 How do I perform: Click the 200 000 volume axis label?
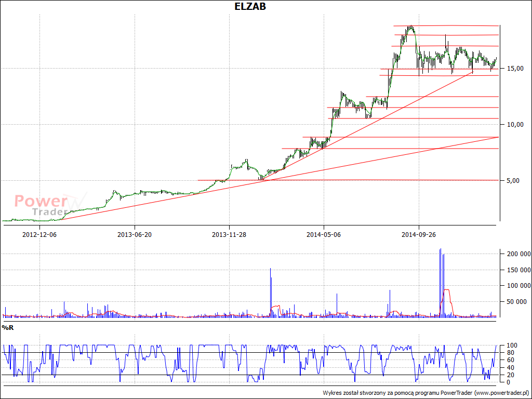(x=518, y=254)
